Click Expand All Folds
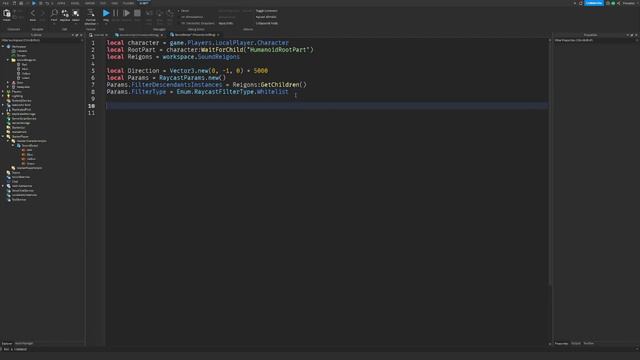 266,17
